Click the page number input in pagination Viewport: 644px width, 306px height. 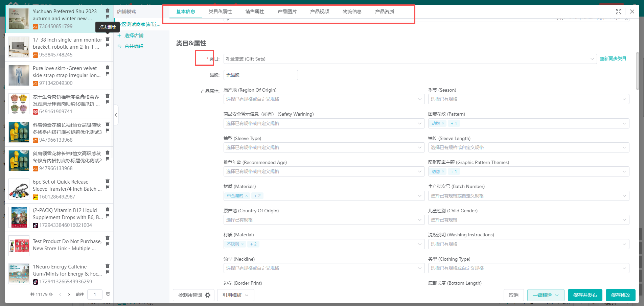95,295
